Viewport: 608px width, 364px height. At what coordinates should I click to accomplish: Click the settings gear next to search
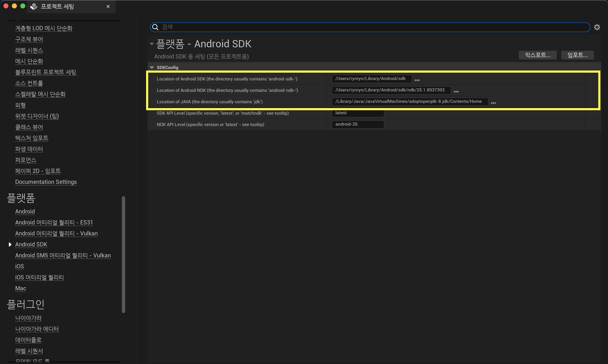coord(597,27)
